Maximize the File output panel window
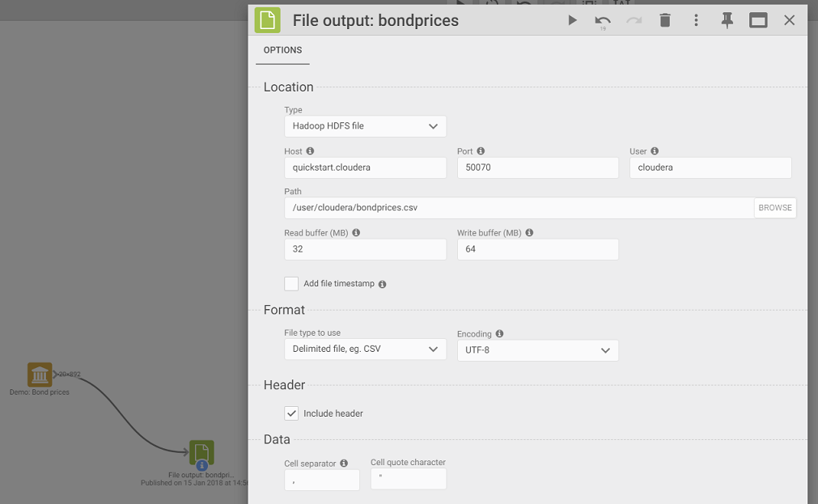 (758, 20)
